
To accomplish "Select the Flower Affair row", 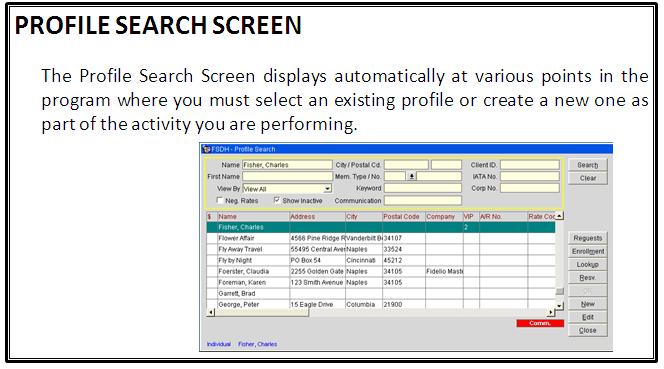I will pyautogui.click(x=381, y=238).
